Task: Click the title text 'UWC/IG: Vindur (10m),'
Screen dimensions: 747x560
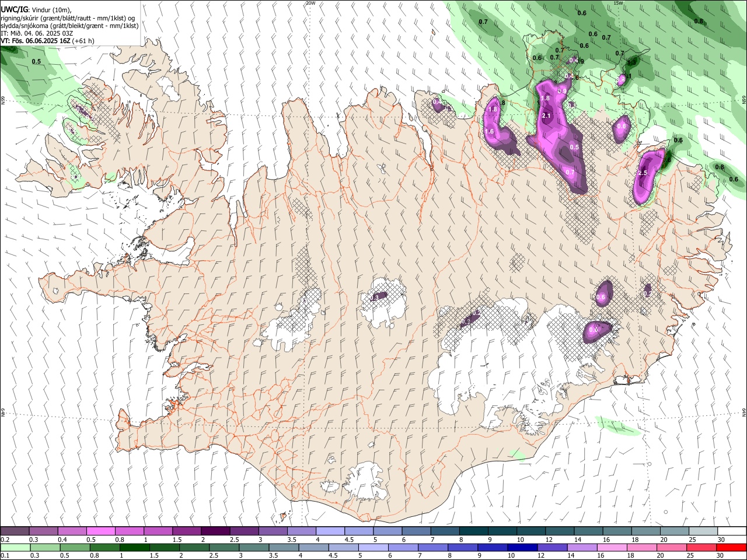Action: (x=36, y=10)
